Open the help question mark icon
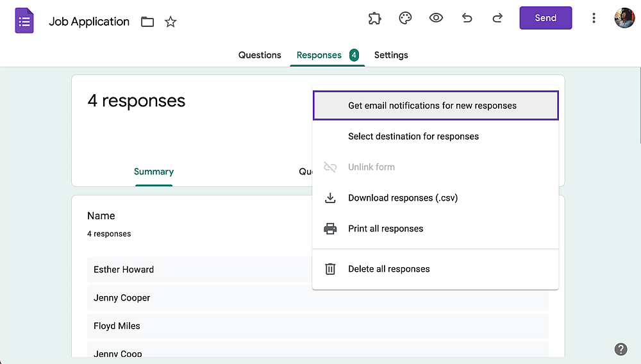 pos(620,349)
